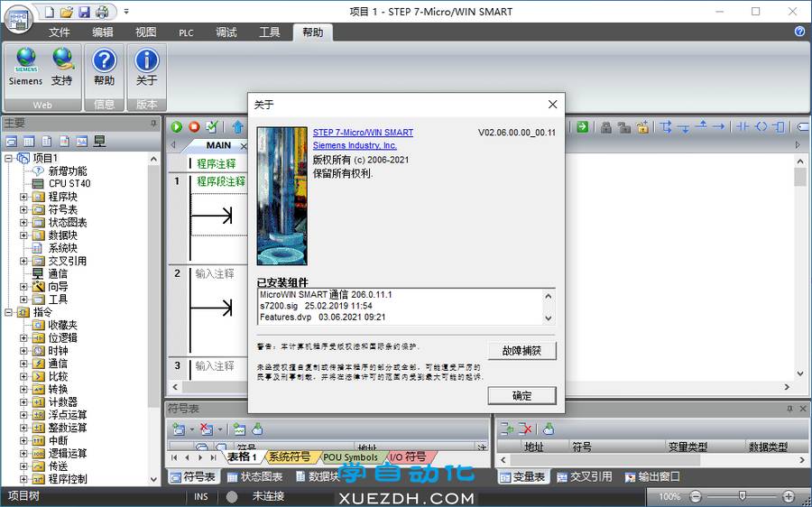Open the quick access toolbar dropdown arrow

point(126,12)
